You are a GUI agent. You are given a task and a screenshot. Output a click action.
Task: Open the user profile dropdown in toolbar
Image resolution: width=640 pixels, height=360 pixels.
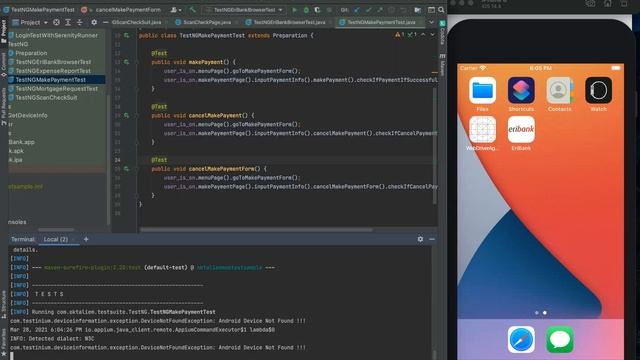pyautogui.click(x=176, y=9)
